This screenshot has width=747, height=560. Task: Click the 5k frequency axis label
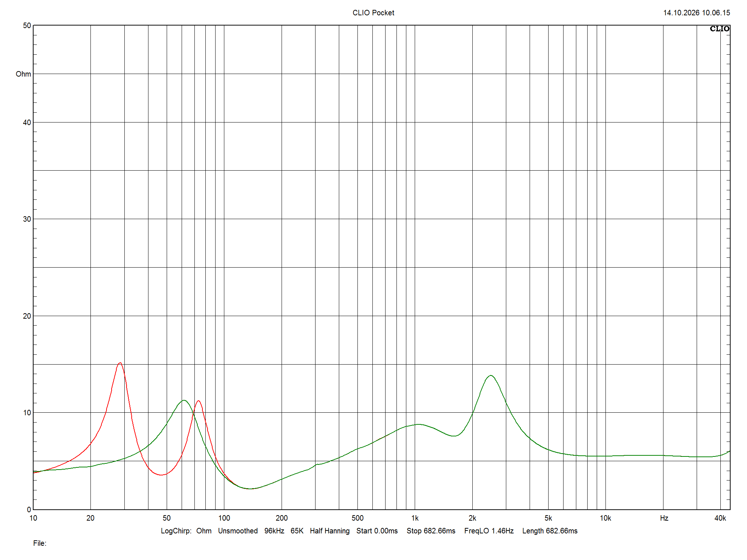[x=548, y=518]
